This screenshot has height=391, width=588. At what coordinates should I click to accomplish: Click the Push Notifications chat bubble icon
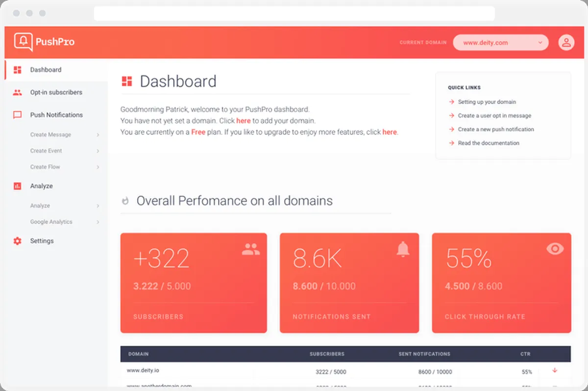[x=18, y=115]
